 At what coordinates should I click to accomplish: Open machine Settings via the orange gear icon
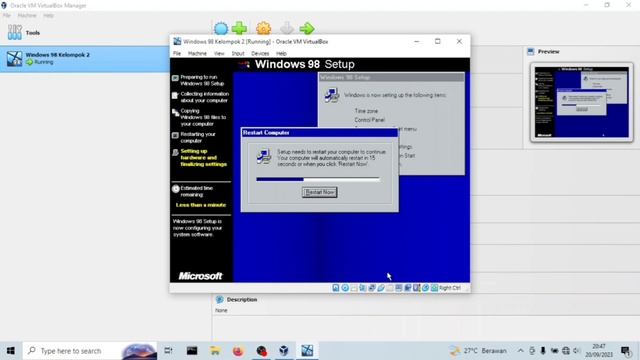pos(263,28)
